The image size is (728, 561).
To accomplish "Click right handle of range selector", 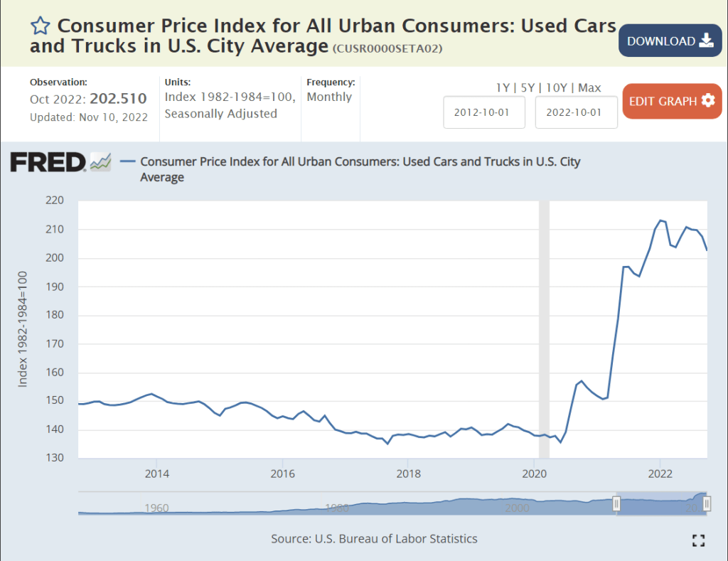I will (x=707, y=503).
